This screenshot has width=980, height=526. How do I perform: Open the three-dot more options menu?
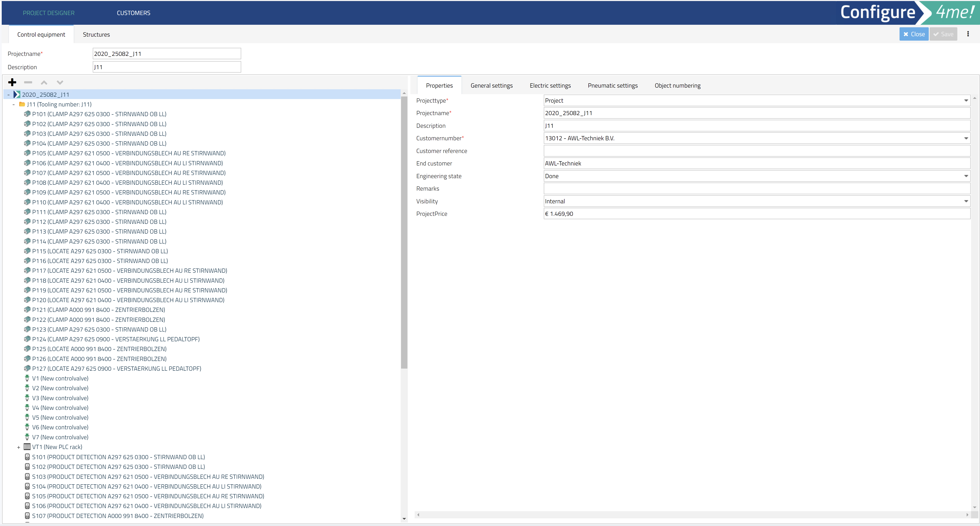(968, 34)
